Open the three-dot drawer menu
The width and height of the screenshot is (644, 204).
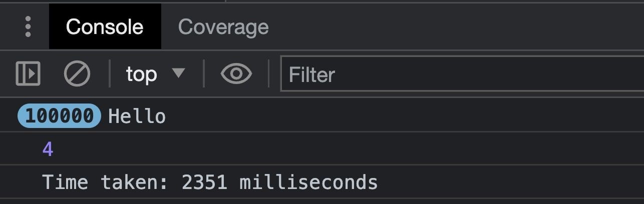[x=28, y=26]
